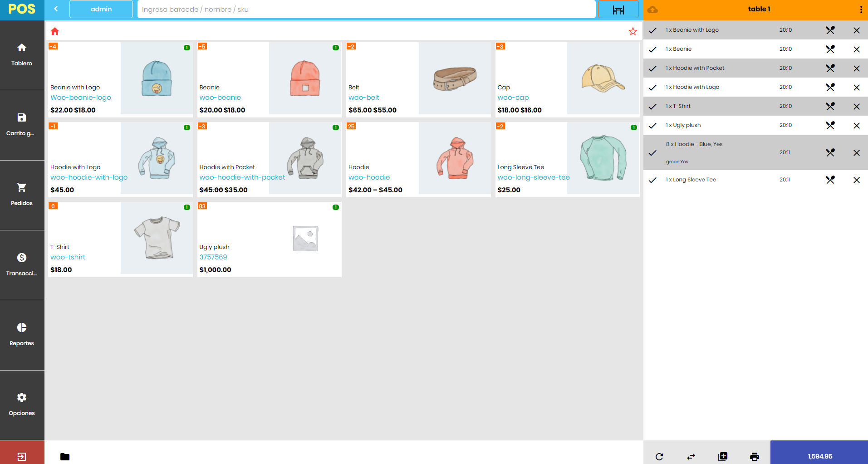868x464 pixels.
Task: Click the POS logo
Action: [x=22, y=10]
